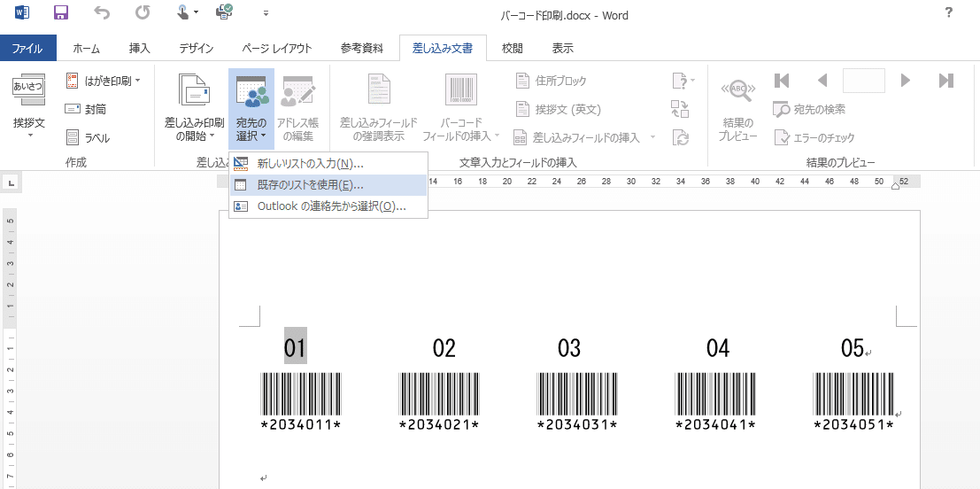
Task: Undo the last action
Action: point(101,12)
